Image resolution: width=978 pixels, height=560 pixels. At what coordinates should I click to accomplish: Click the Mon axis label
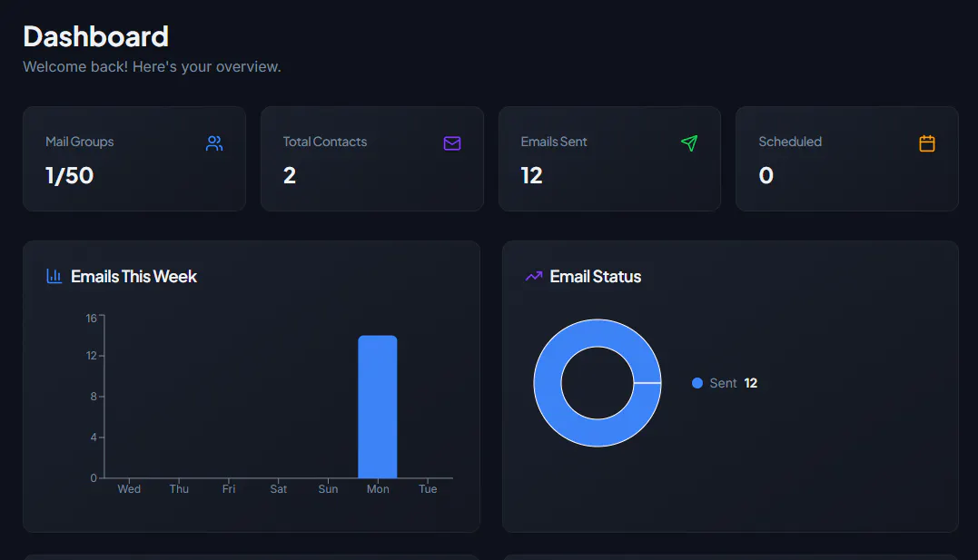click(378, 489)
